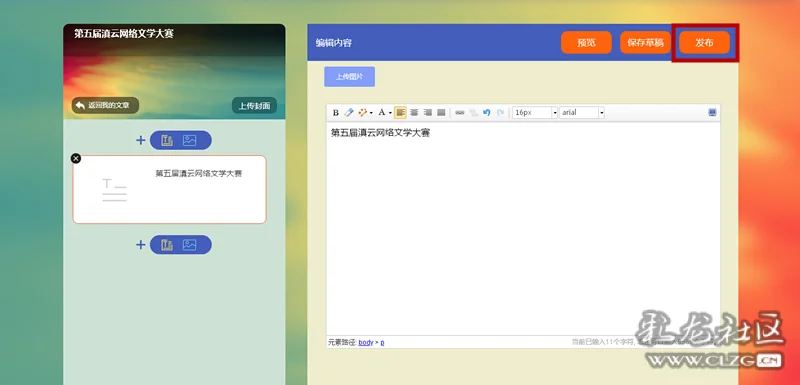Add image block using icon above the card

[190, 141]
